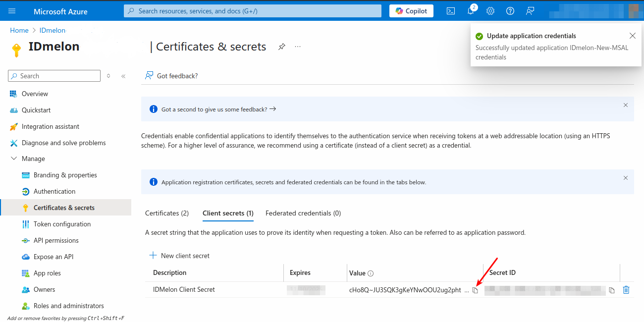Click the Secret ID column header
The image size is (644, 322).
pyautogui.click(x=502, y=272)
